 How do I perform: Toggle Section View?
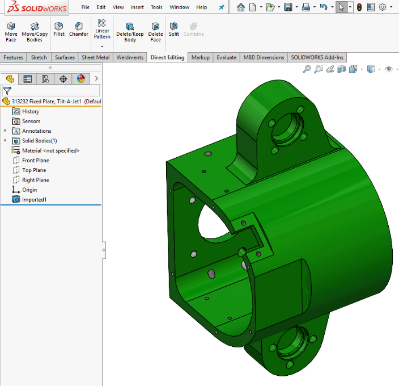pos(341,69)
